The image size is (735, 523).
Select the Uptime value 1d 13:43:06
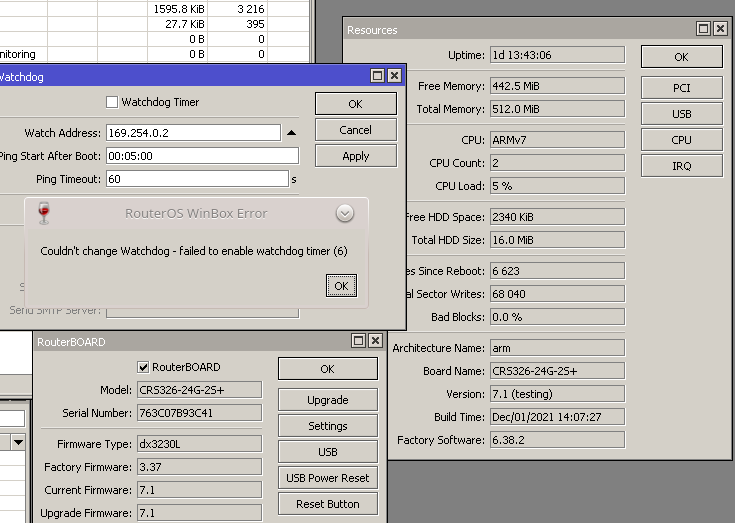pos(557,55)
